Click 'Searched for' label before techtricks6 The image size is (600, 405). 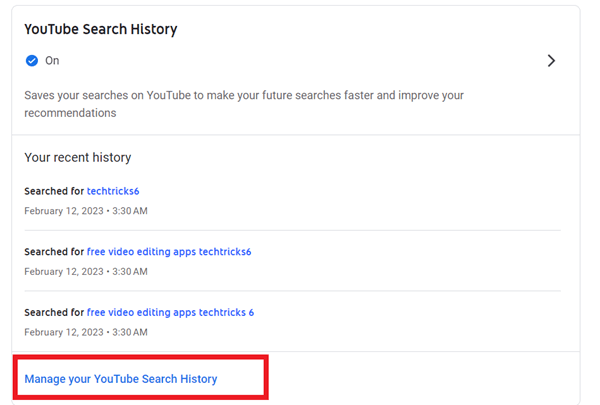click(x=54, y=190)
